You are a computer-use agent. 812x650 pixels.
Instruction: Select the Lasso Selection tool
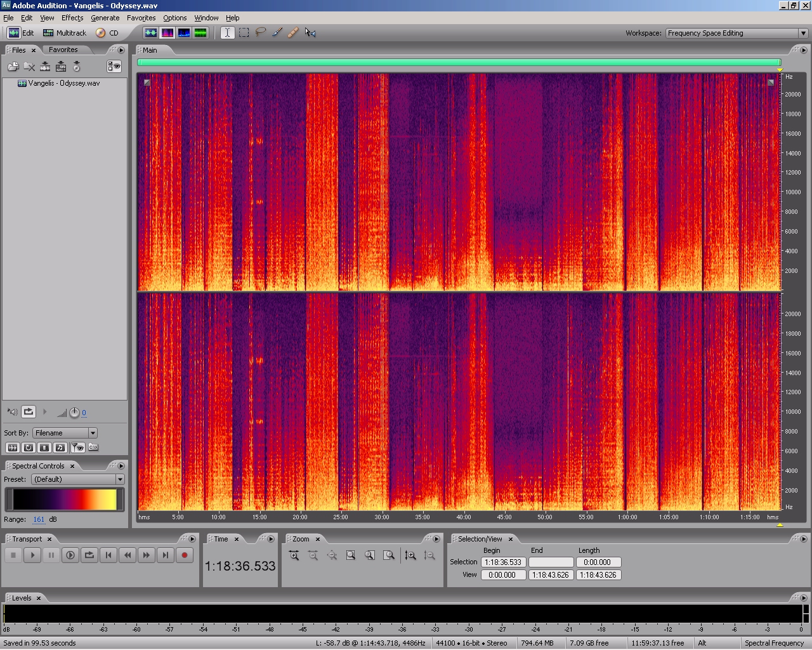[x=260, y=32]
